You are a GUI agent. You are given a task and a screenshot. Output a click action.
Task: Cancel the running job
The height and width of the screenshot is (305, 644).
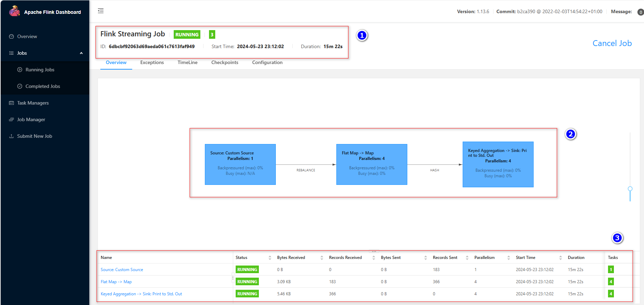coord(612,43)
